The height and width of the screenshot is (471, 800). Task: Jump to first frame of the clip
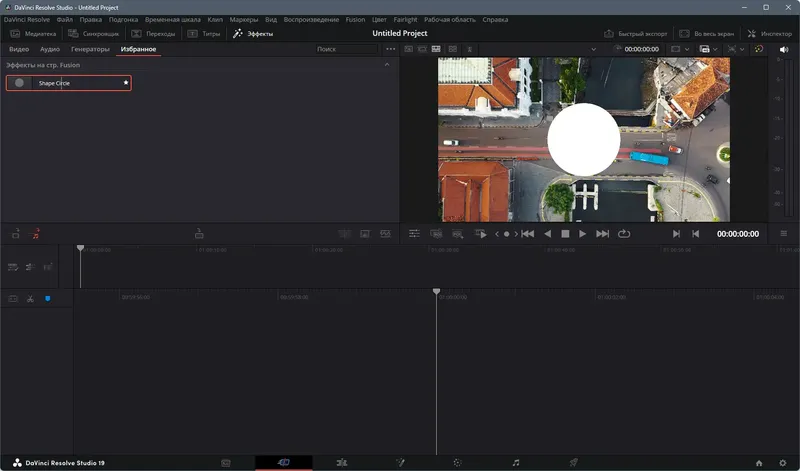[528, 234]
